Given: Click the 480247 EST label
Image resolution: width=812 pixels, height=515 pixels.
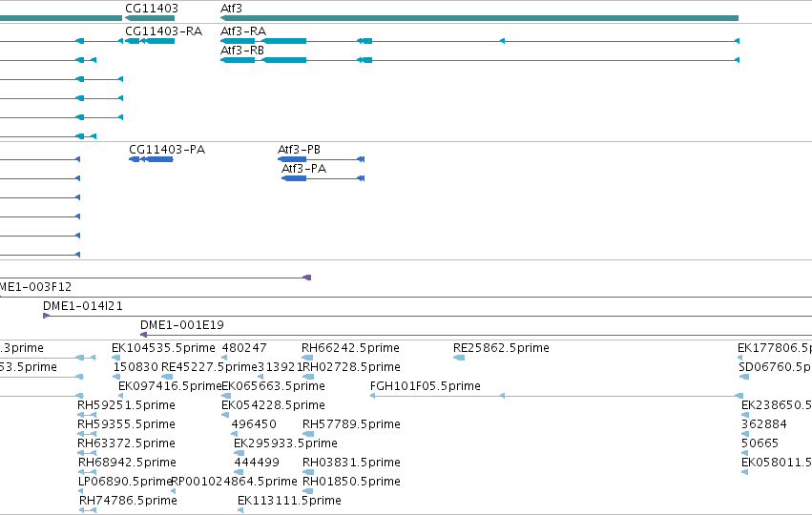Looking at the screenshot, I should tap(244, 348).
